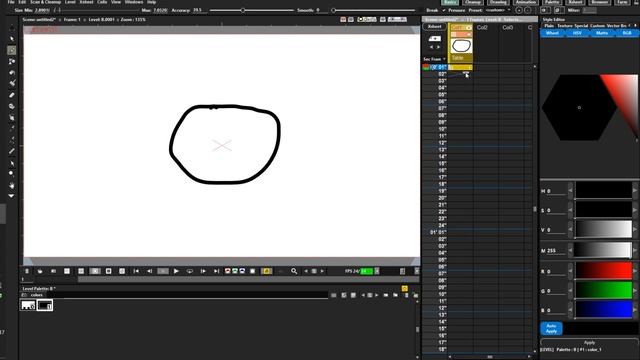Jump to last frame in viewer controls

pos(216,271)
